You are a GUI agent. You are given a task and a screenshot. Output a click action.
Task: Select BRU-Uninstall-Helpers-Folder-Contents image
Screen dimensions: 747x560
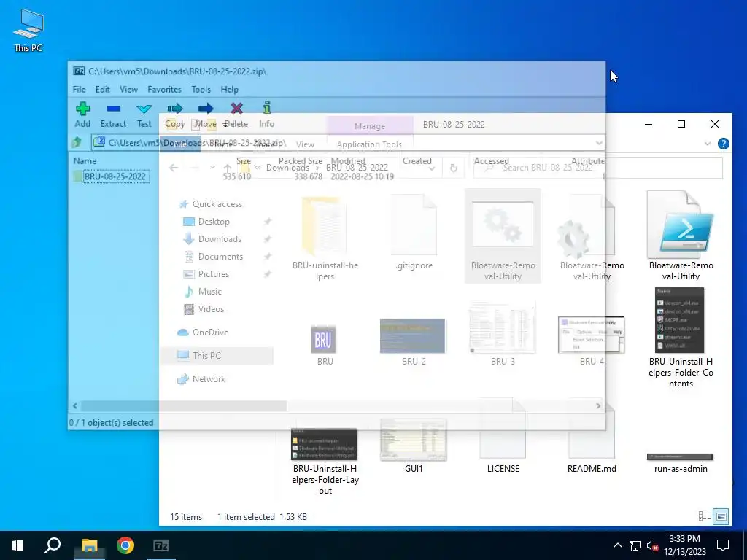click(x=680, y=320)
